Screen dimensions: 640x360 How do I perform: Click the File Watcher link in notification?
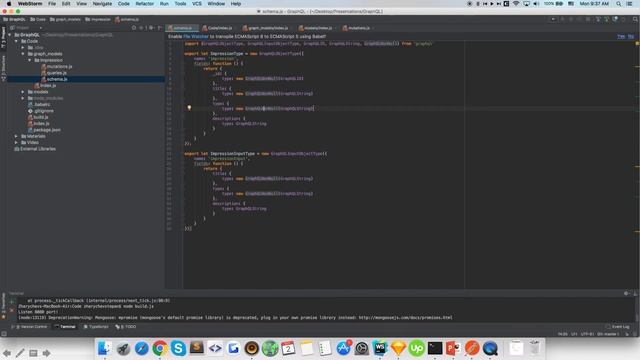pos(196,37)
